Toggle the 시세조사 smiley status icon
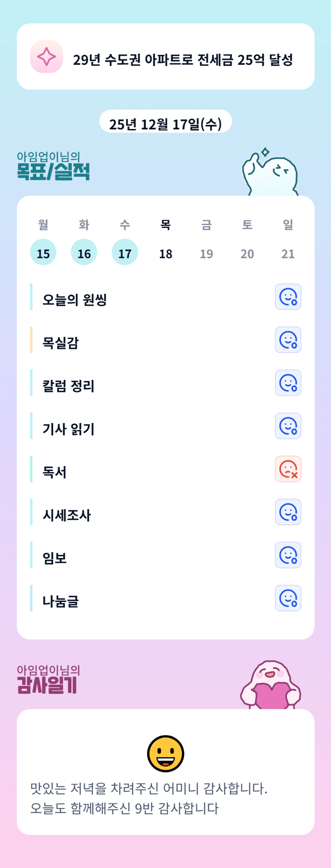Screen dimensions: 331x868 [288, 512]
